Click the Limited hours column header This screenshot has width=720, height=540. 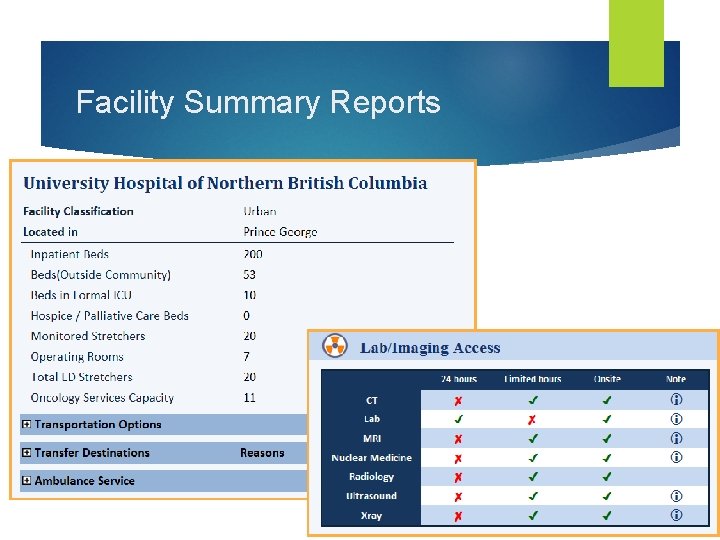click(x=533, y=379)
